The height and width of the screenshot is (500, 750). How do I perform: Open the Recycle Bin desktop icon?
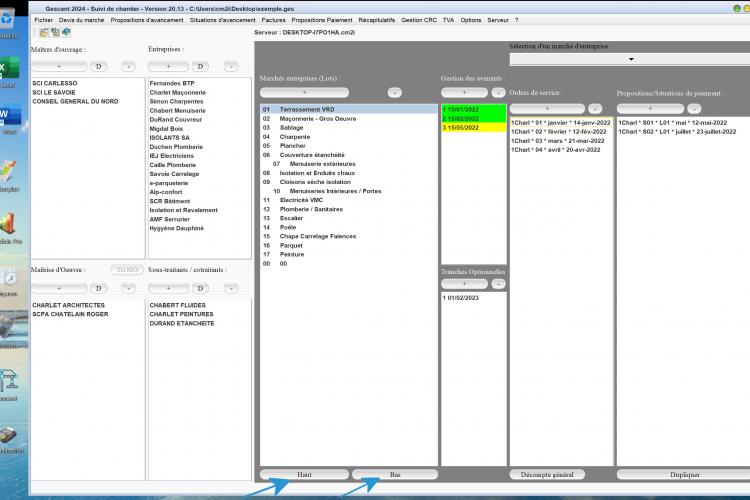pos(8,22)
